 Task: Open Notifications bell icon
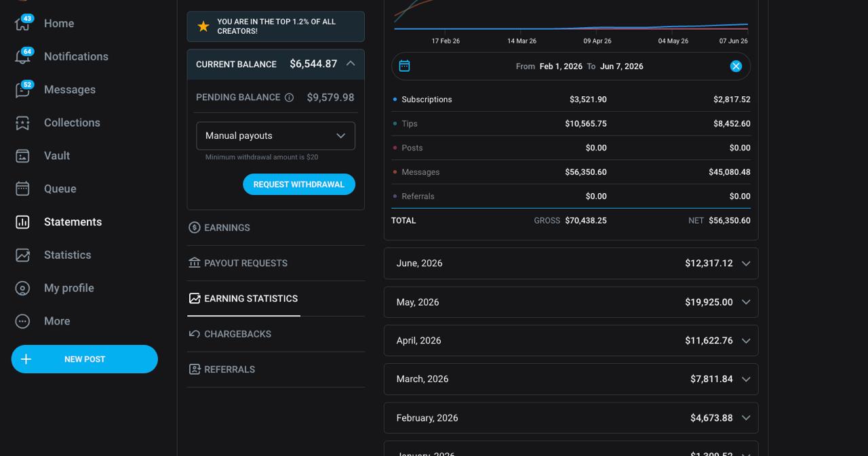[x=22, y=57]
